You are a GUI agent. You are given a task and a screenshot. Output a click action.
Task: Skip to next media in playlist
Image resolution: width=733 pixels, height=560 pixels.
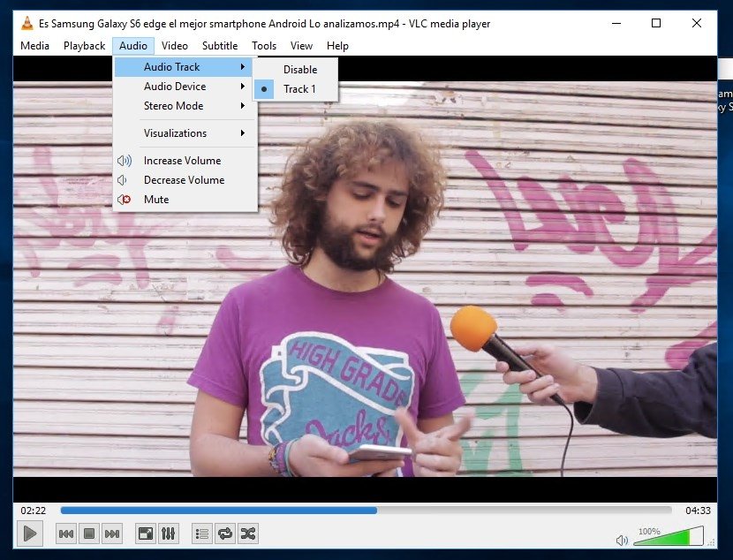112,534
